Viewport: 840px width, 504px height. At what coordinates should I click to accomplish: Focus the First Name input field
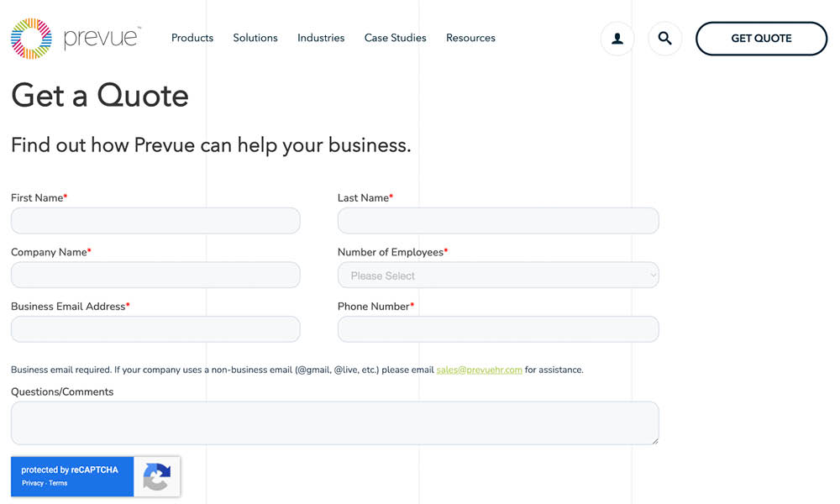pos(155,220)
